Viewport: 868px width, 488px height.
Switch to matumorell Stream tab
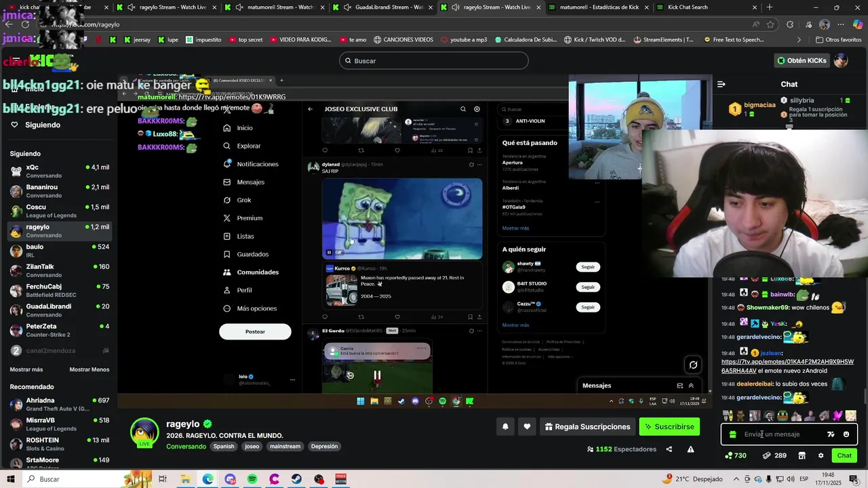click(275, 7)
